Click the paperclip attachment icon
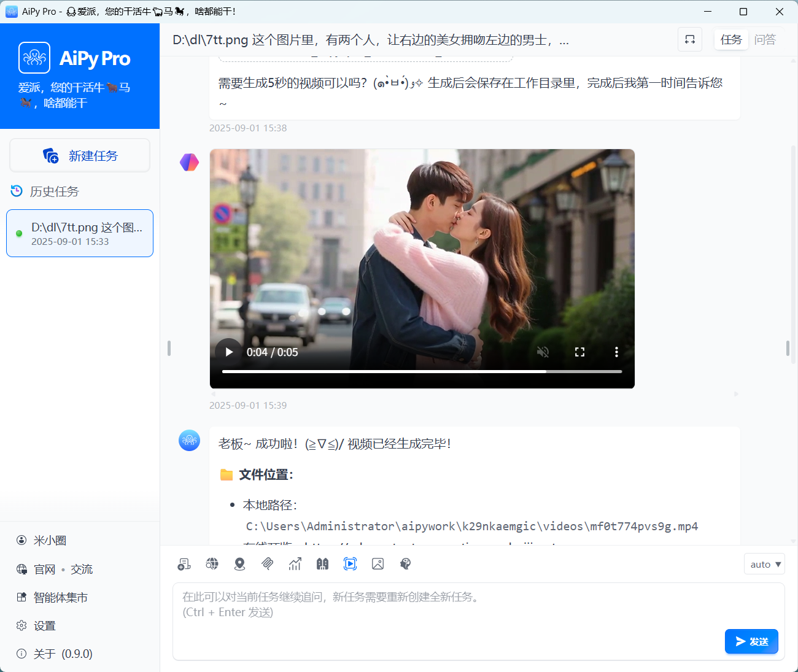798x672 pixels. click(x=268, y=564)
